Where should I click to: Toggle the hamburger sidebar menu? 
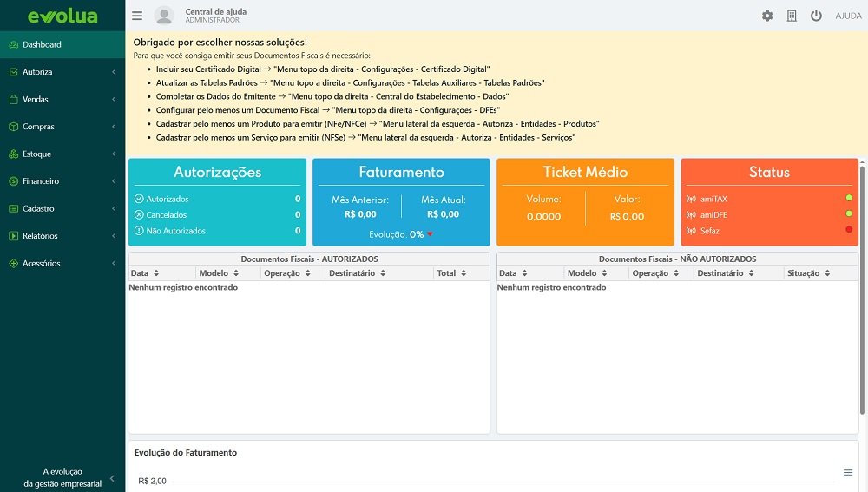tap(137, 16)
